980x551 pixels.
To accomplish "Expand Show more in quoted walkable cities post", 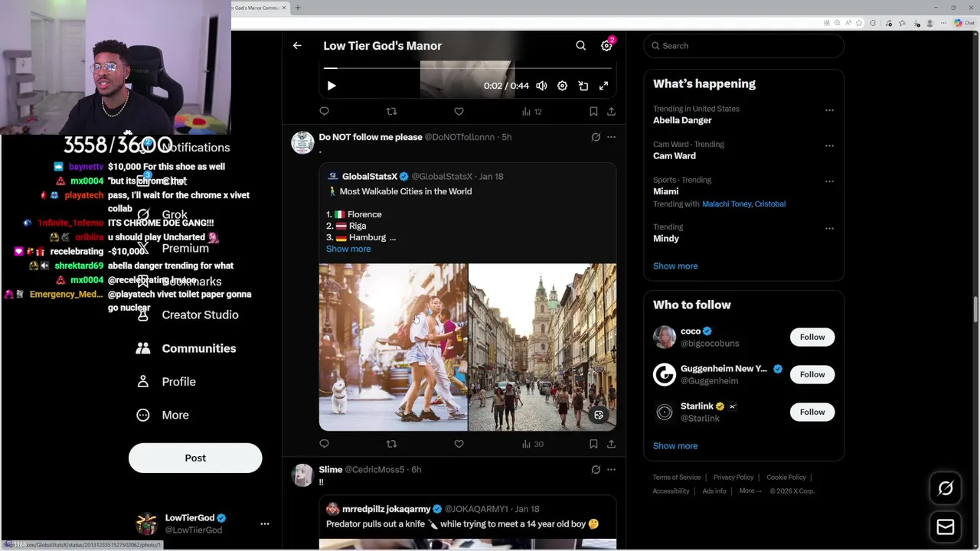I will click(348, 249).
